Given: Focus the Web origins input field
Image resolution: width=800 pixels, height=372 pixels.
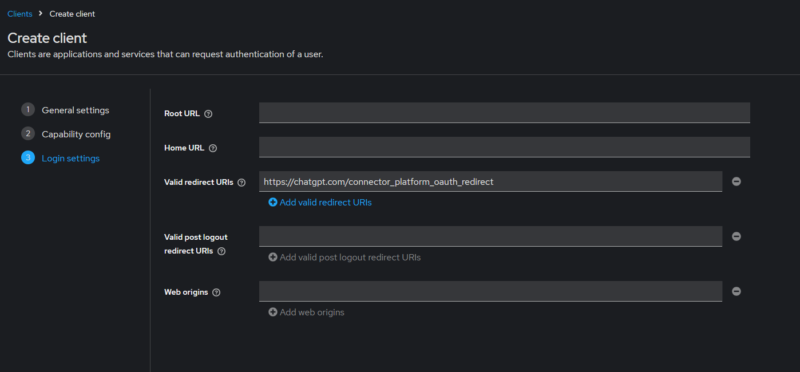Looking at the screenshot, I should pyautogui.click(x=490, y=291).
